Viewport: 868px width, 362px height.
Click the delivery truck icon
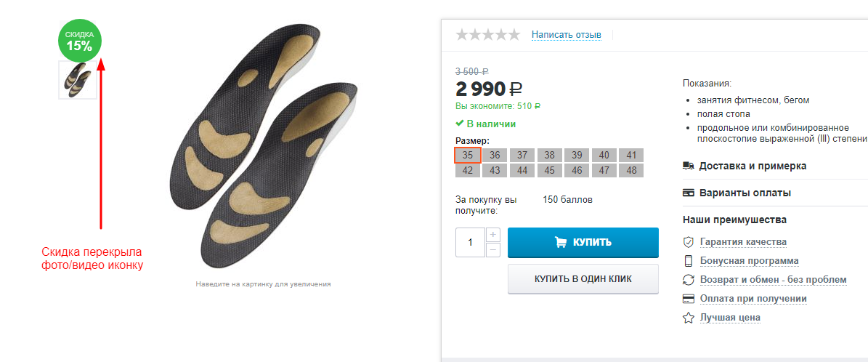689,166
